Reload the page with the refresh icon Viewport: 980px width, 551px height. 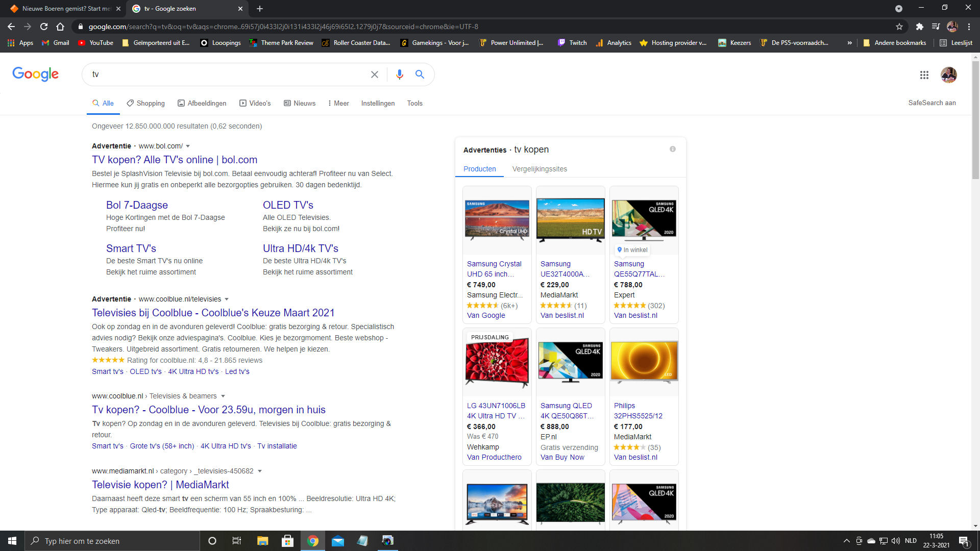(44, 27)
